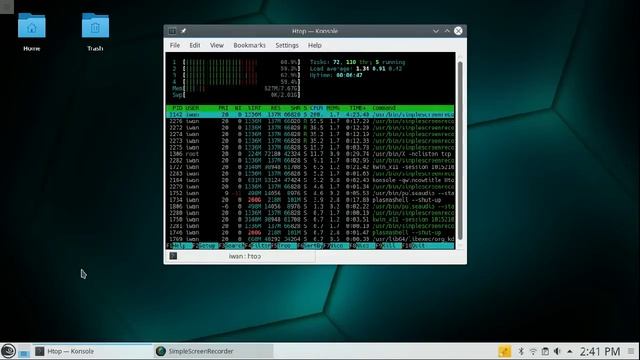640x360 pixels.
Task: Open the Trash desktop icon
Action: pyautogui.click(x=95, y=32)
